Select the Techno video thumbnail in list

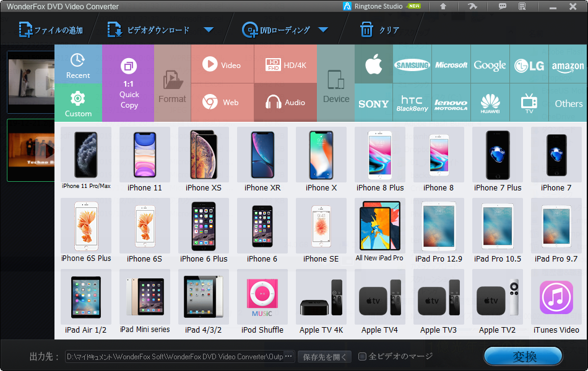(31, 150)
